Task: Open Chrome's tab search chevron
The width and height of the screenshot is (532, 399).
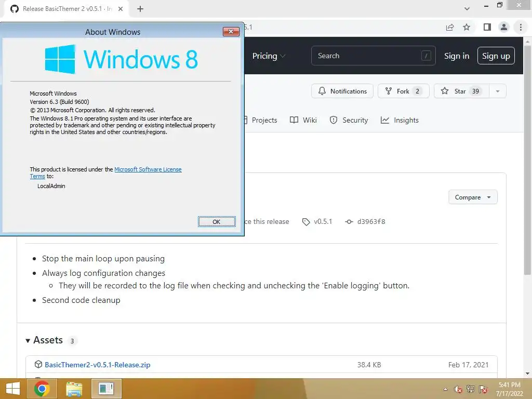Action: pyautogui.click(x=467, y=9)
